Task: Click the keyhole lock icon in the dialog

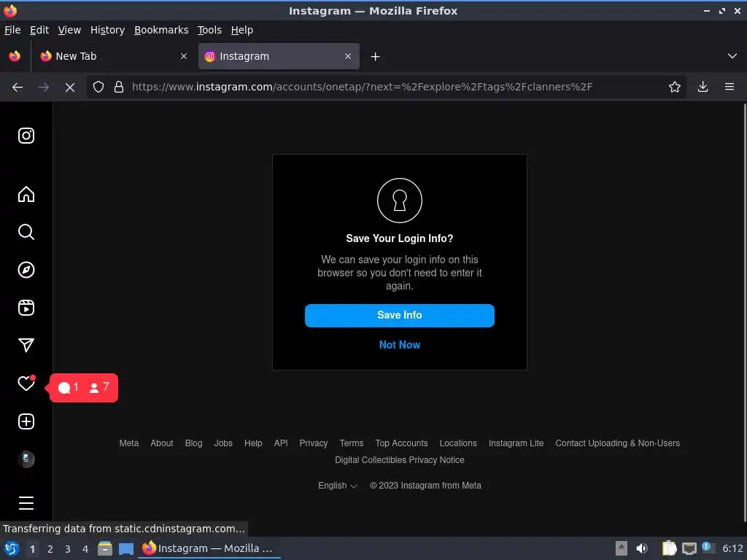Action: click(x=400, y=201)
